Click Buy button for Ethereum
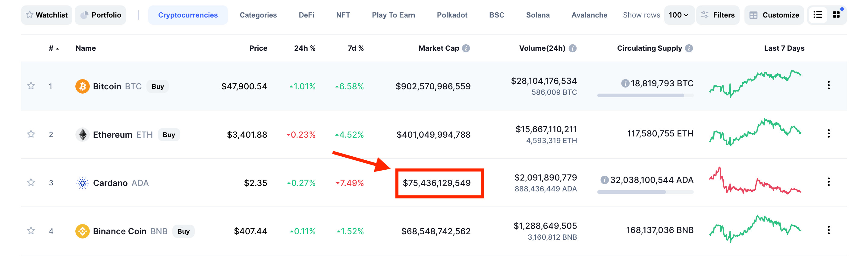The height and width of the screenshot is (256, 868). coord(169,135)
